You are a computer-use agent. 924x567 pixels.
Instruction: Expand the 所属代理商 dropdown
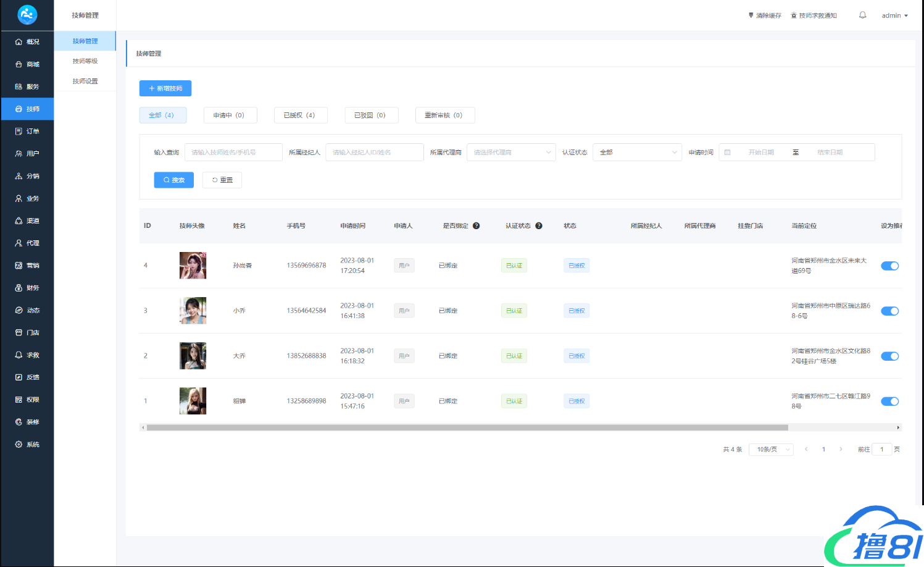[x=511, y=153]
